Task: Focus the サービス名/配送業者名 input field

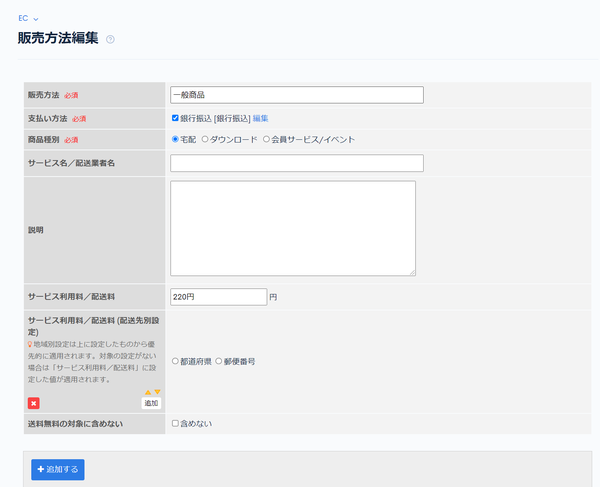Action: click(x=297, y=163)
